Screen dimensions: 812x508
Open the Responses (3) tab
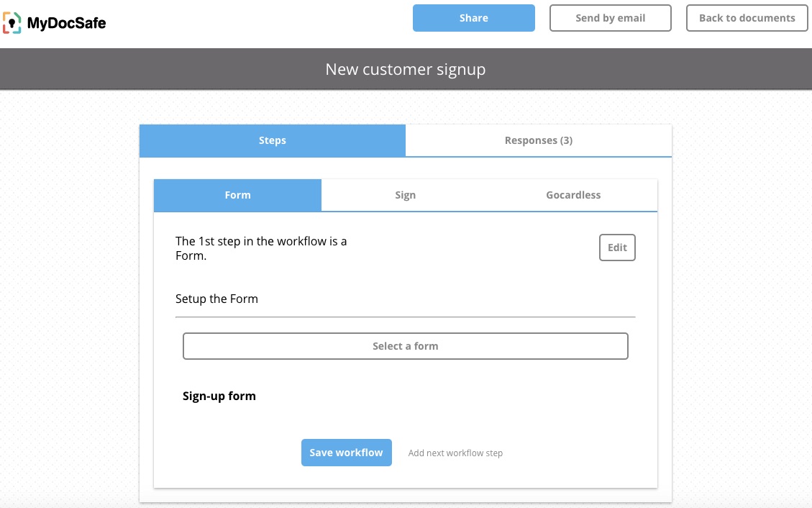[538, 140]
